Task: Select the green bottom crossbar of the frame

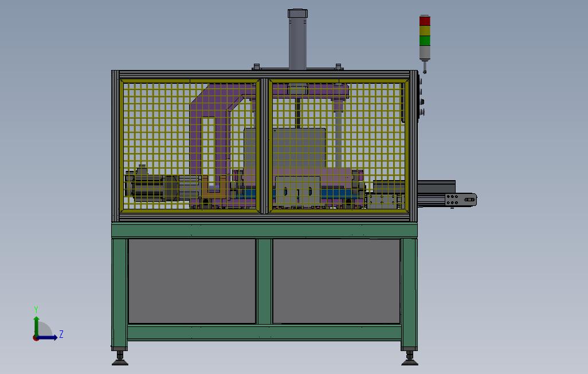Action: (264, 333)
